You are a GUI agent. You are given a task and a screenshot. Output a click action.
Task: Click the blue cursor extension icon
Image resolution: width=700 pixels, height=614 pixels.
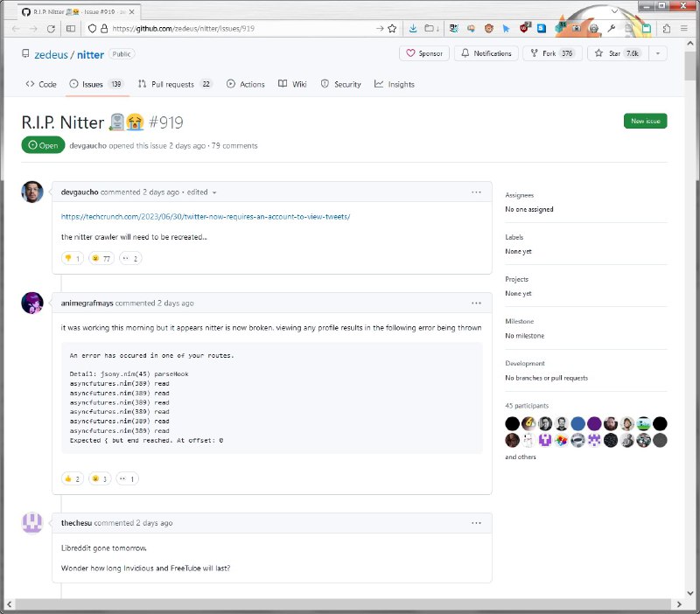coord(506,29)
